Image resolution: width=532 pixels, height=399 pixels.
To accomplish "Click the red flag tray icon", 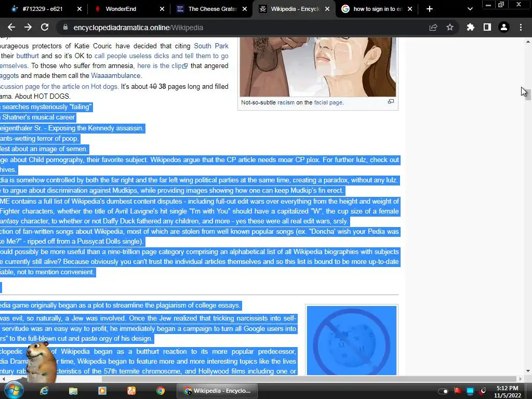I will pyautogui.click(x=458, y=391).
